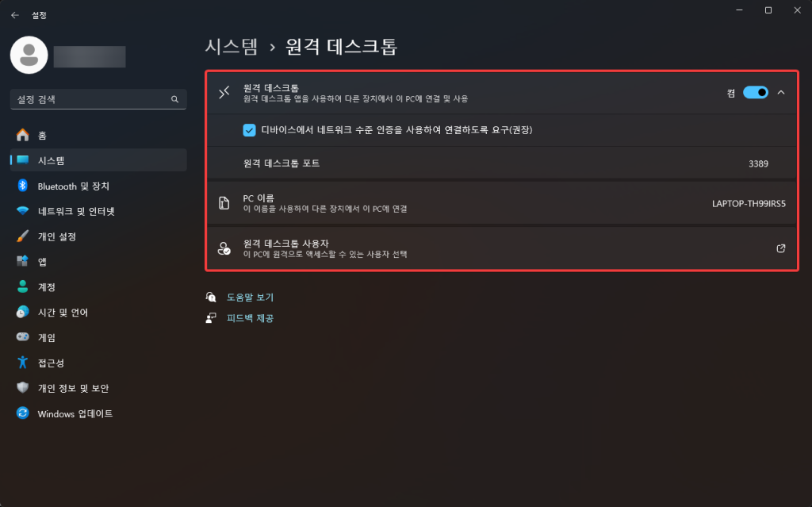
Task: Click the 피드백 제공 link
Action: [x=250, y=318]
